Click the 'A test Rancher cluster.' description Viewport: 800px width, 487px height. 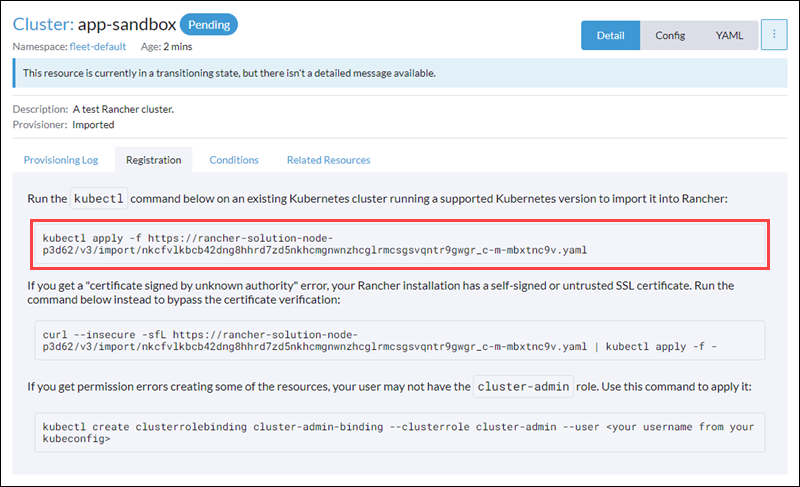click(123, 109)
